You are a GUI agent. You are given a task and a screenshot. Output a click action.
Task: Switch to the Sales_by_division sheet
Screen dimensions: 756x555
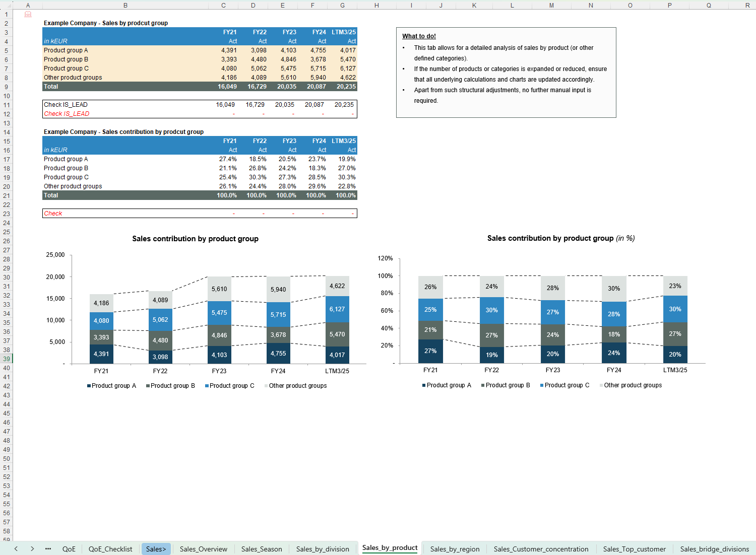pyautogui.click(x=323, y=549)
